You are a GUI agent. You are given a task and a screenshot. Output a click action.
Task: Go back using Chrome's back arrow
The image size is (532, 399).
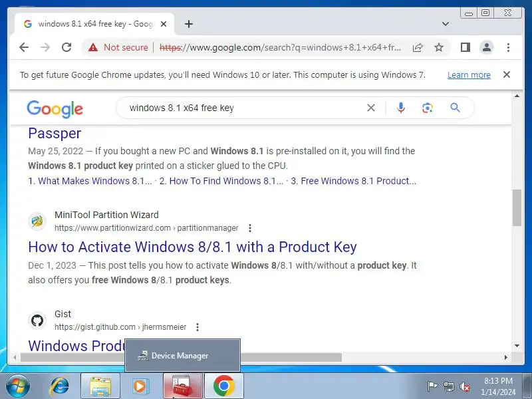click(x=24, y=47)
